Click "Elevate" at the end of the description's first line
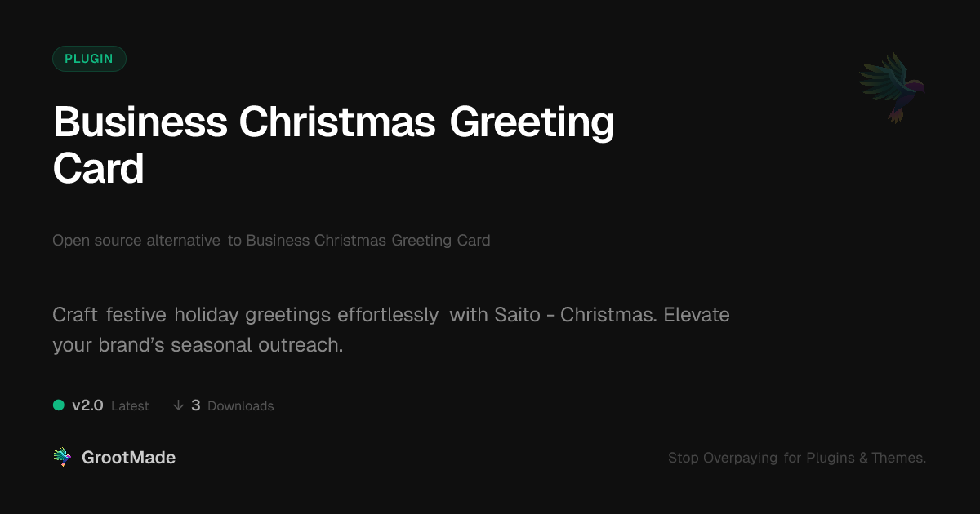Image resolution: width=980 pixels, height=514 pixels. pos(697,315)
